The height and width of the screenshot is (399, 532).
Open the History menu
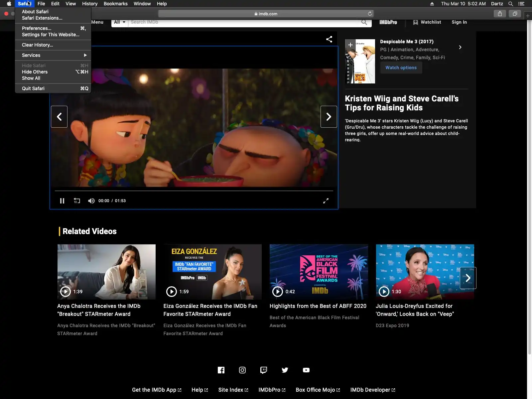(x=90, y=4)
